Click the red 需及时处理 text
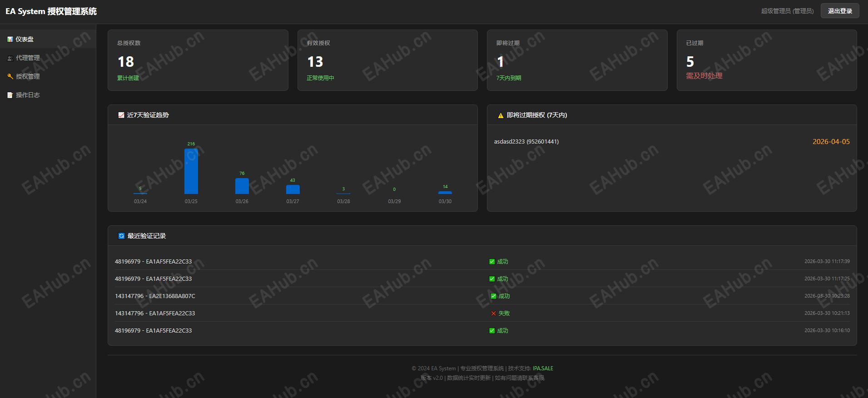 coord(704,76)
